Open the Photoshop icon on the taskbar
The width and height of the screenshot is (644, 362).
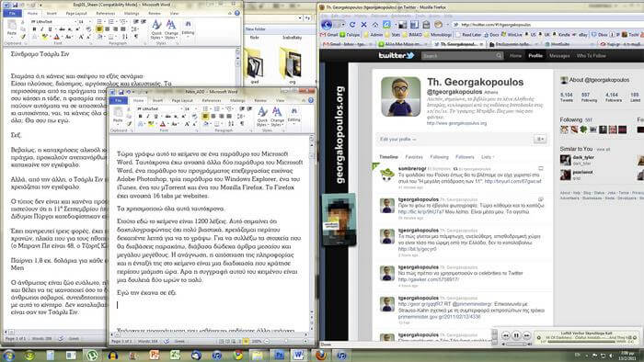point(279,355)
